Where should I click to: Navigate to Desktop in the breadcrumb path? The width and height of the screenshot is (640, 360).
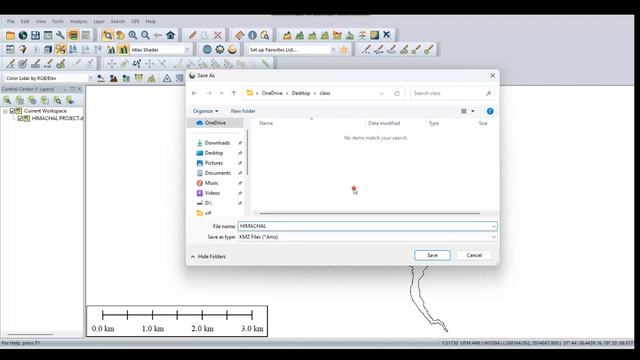[x=301, y=93]
